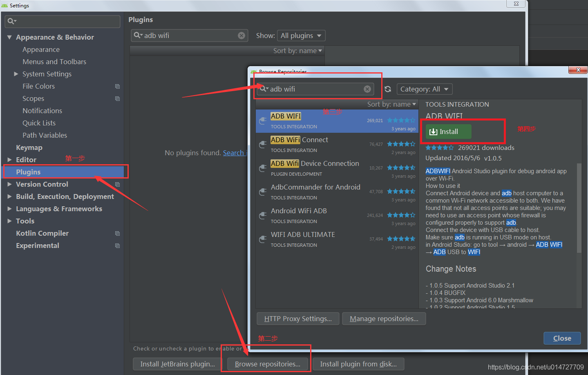Viewport: 588px width, 375px height.
Task: Click the rating stars beside 269021 downloads
Action: click(x=440, y=147)
